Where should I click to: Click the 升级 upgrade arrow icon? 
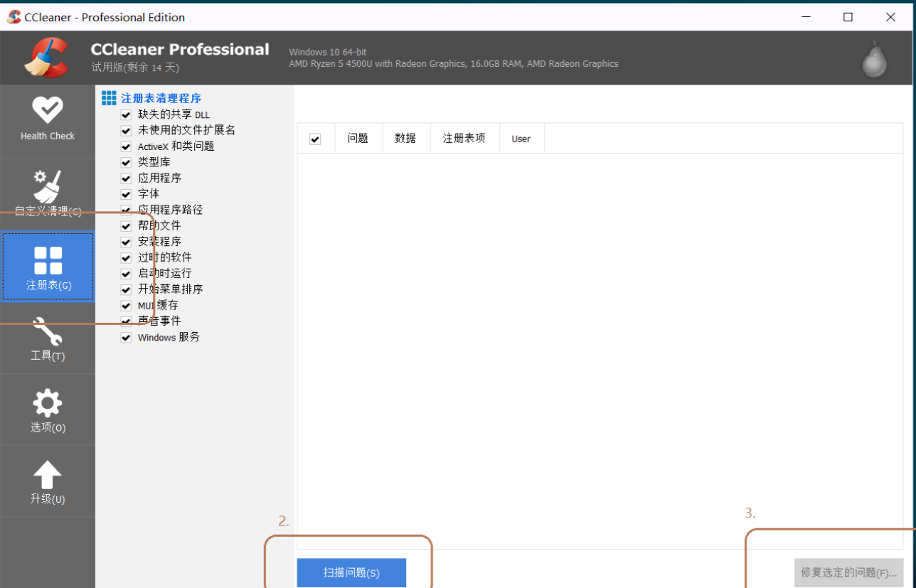tap(47, 481)
